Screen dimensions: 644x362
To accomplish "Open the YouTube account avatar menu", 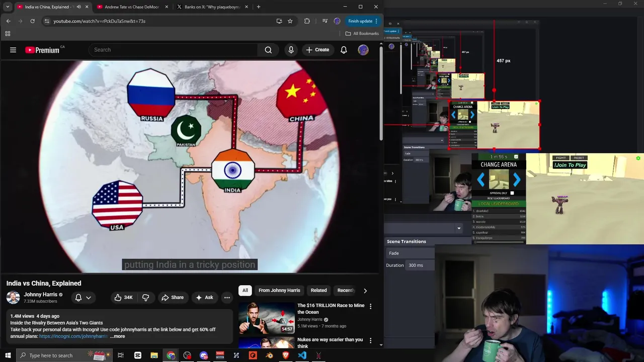I will coord(363,50).
